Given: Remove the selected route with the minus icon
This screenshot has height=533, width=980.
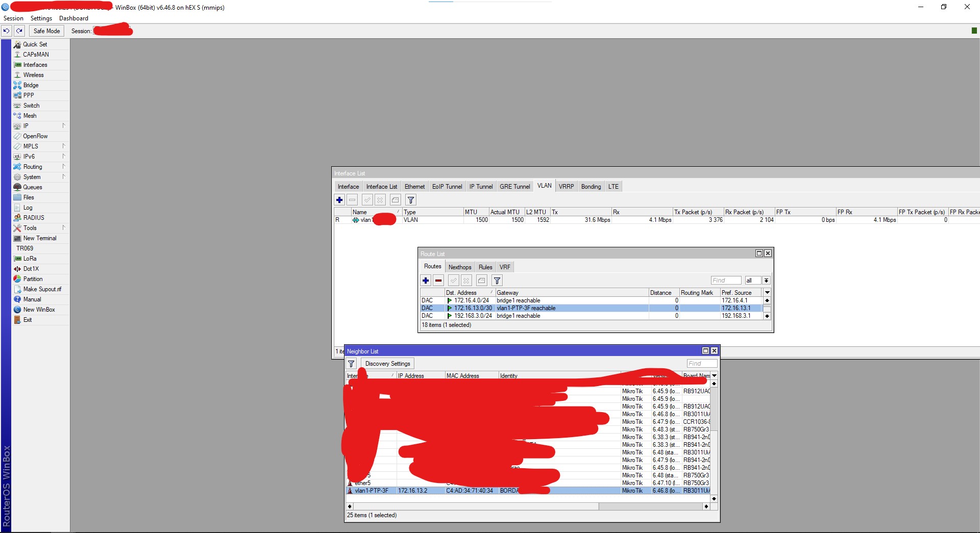Looking at the screenshot, I should pyautogui.click(x=438, y=281).
